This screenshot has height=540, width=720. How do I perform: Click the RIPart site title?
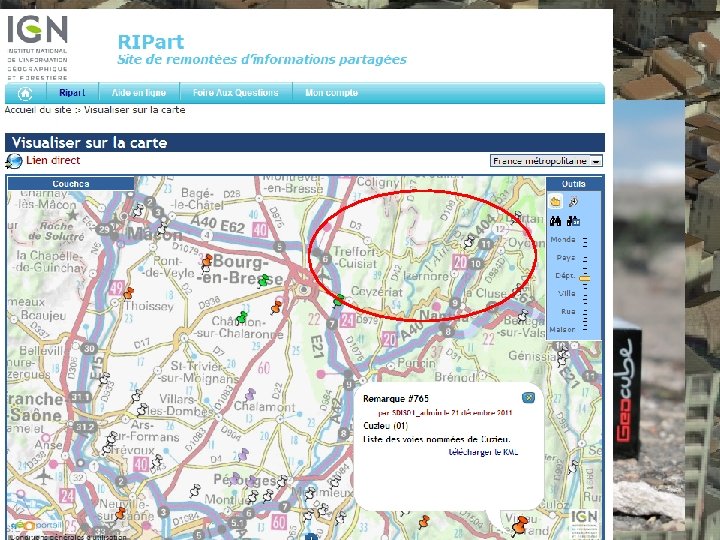(151, 42)
